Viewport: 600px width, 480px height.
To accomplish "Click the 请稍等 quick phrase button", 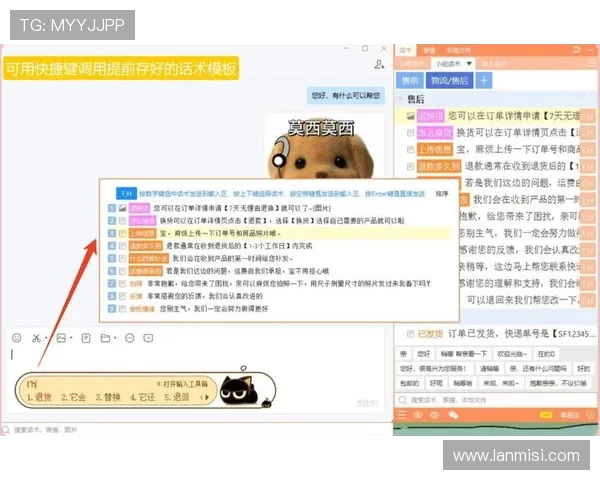I will pos(489,367).
